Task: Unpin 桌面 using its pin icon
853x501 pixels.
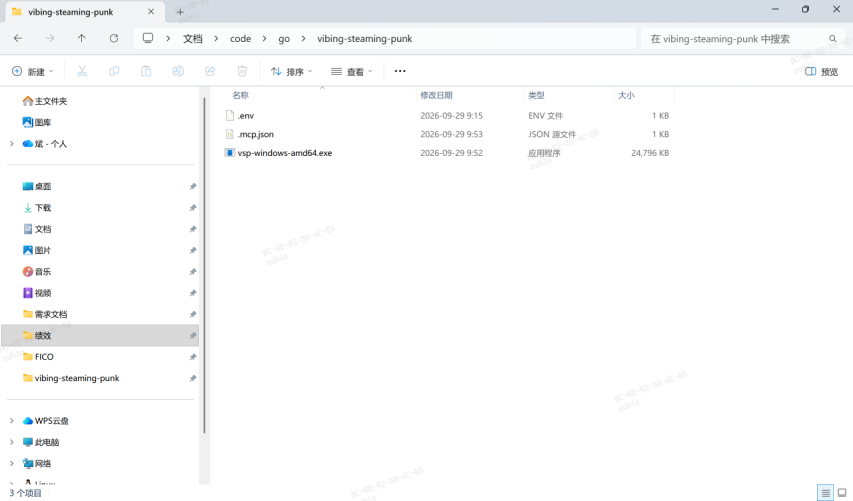Action: [x=193, y=187]
